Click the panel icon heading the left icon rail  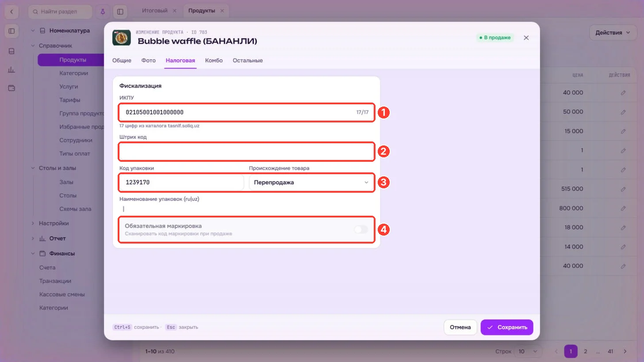[x=11, y=31]
